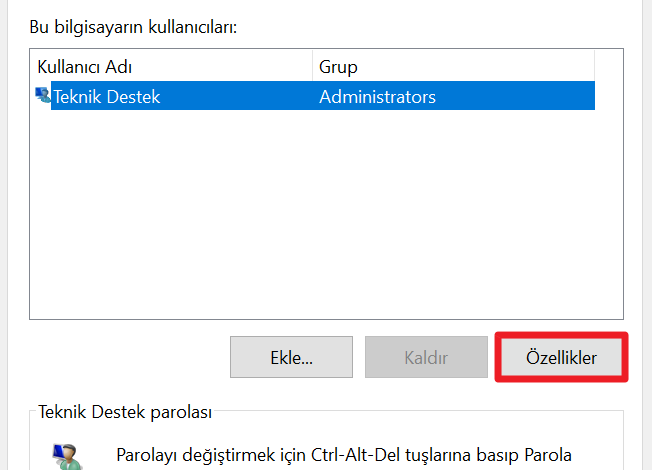This screenshot has height=470, width=652.
Task: Click the user icon beside Teknik Destek
Action: (42, 97)
